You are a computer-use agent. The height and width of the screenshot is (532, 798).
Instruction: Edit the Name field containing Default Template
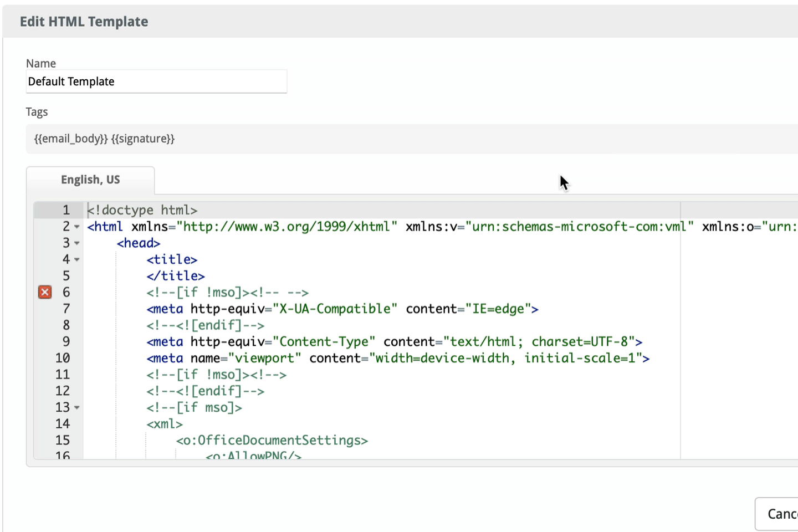coord(156,81)
